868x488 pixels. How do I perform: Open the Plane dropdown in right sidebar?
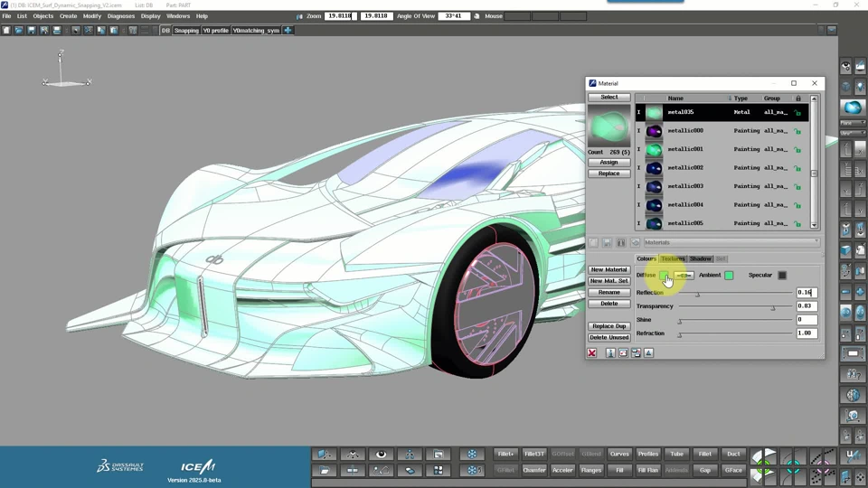(x=853, y=123)
